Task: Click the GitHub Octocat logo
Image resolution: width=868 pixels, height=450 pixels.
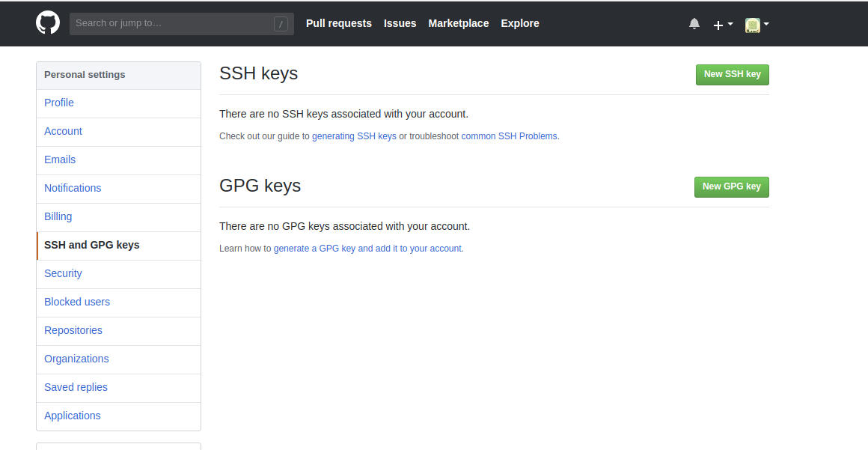Action: tap(48, 23)
